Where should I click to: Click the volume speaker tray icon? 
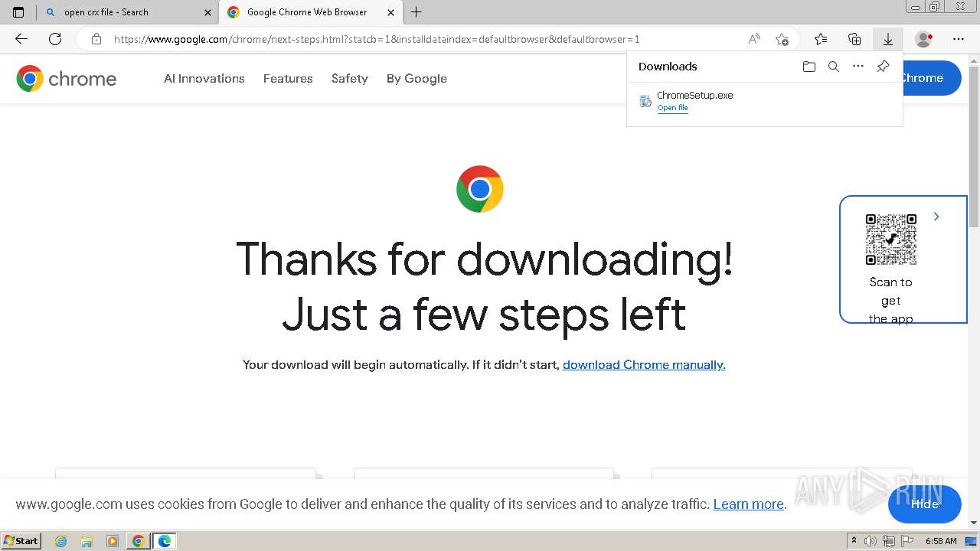871,541
